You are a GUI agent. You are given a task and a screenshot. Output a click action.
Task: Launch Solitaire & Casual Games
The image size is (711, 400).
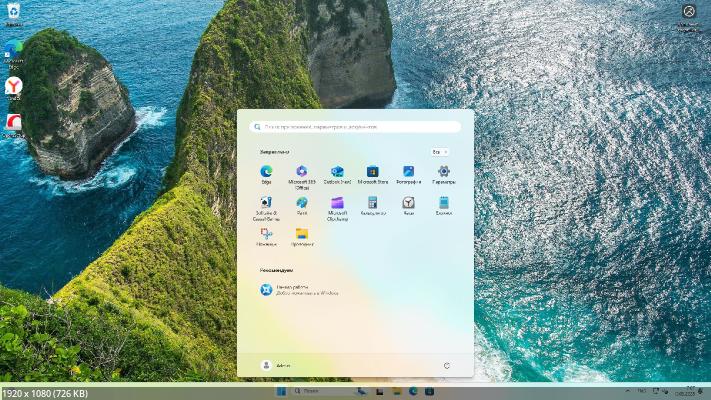(x=266, y=208)
